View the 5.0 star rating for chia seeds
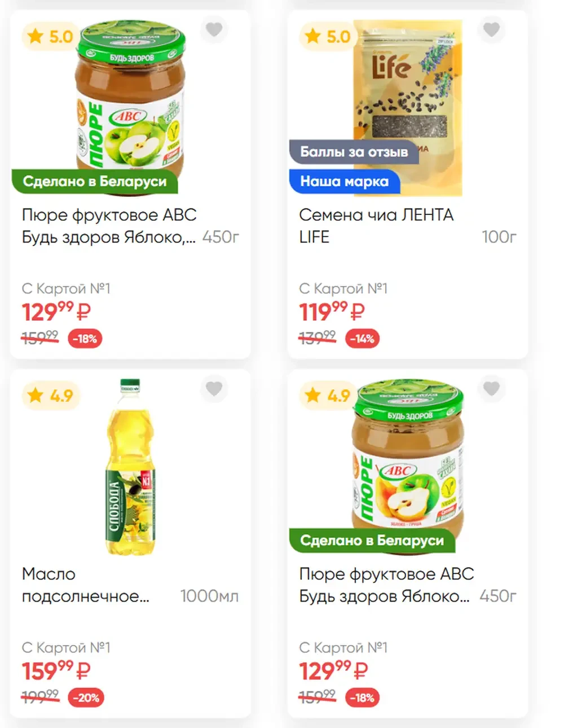The width and height of the screenshot is (564, 728). (x=328, y=37)
